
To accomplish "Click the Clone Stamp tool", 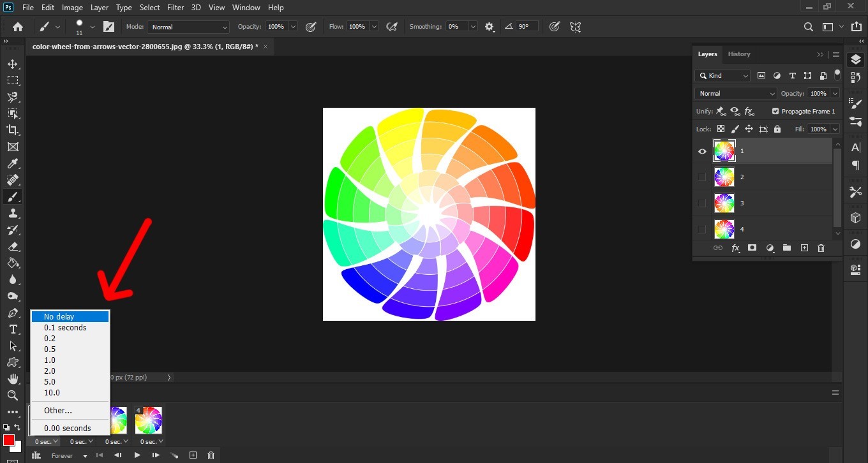I will (x=12, y=213).
